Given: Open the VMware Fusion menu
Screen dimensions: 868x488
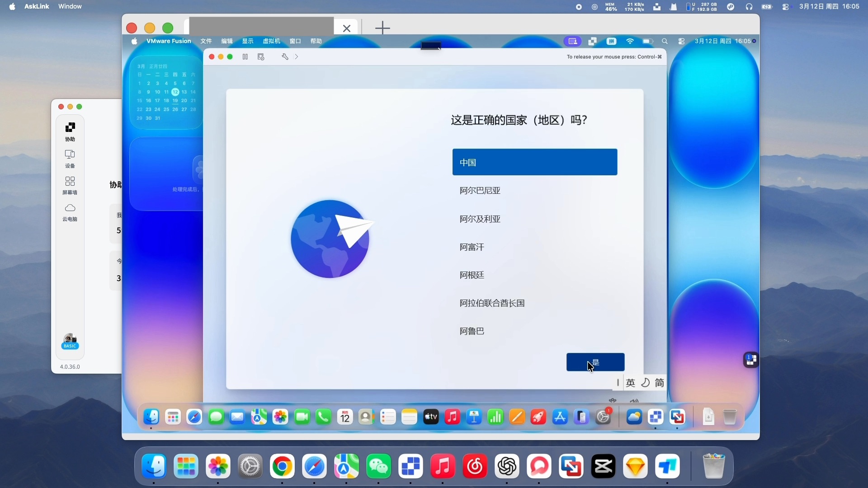Looking at the screenshot, I should coord(169,41).
